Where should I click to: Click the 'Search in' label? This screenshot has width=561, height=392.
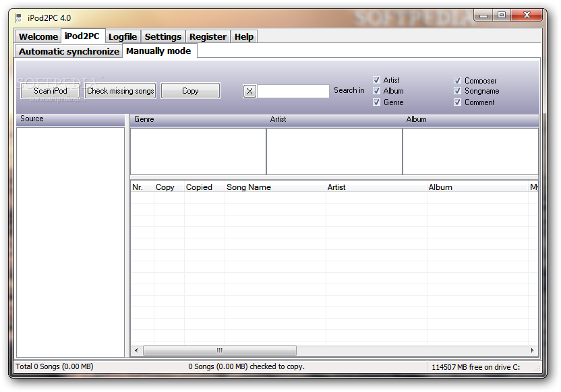click(x=349, y=90)
